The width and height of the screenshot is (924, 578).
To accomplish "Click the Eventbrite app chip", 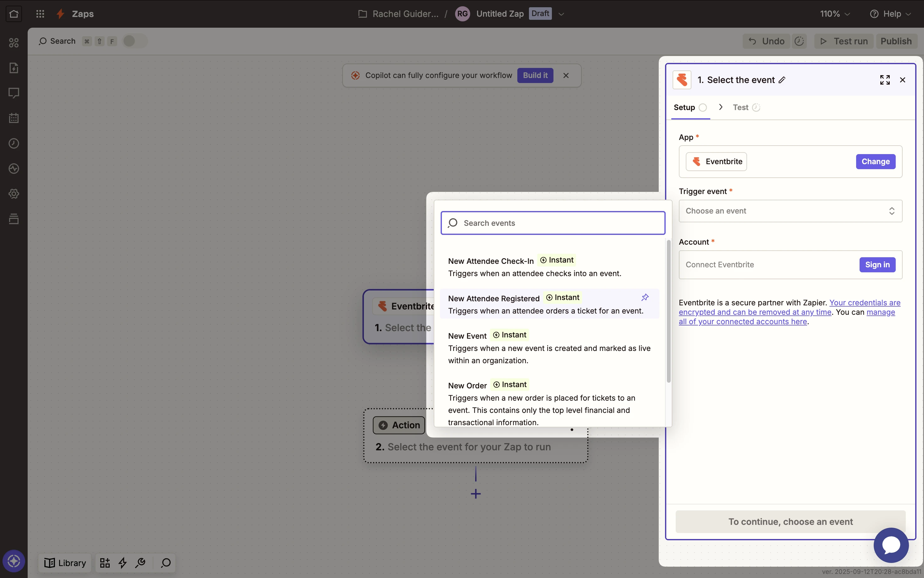I will tap(716, 162).
